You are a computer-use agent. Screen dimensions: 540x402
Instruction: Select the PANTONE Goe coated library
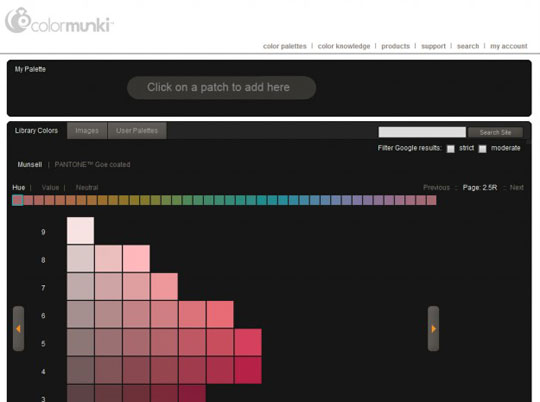click(x=92, y=165)
